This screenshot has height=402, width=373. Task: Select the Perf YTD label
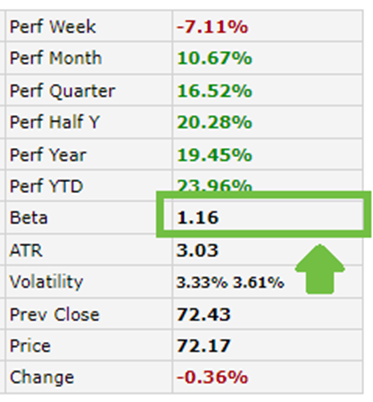(46, 186)
